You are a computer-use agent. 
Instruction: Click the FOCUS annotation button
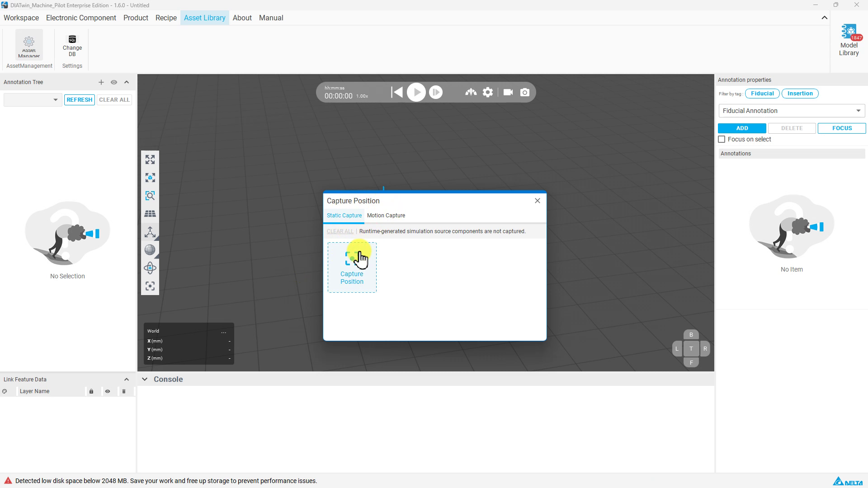tap(842, 128)
